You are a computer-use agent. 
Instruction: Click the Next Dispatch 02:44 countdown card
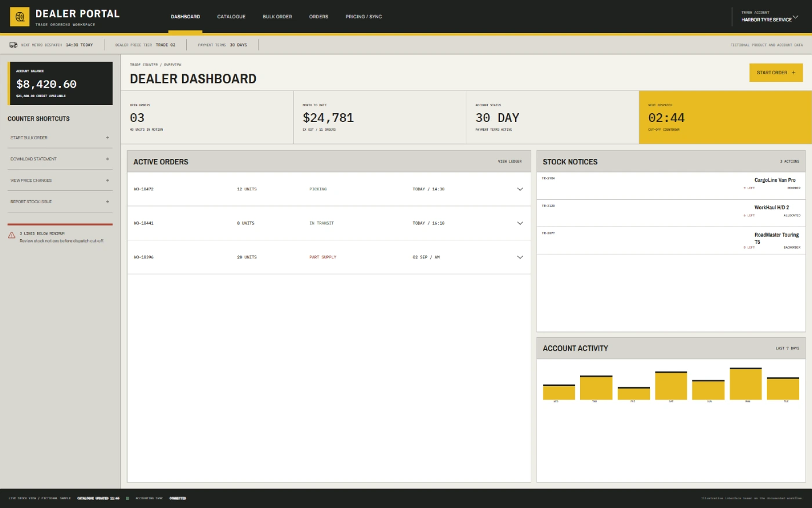pyautogui.click(x=726, y=117)
